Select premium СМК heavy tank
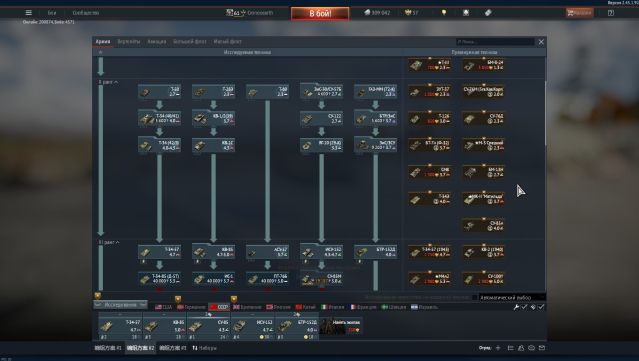 coord(430,172)
